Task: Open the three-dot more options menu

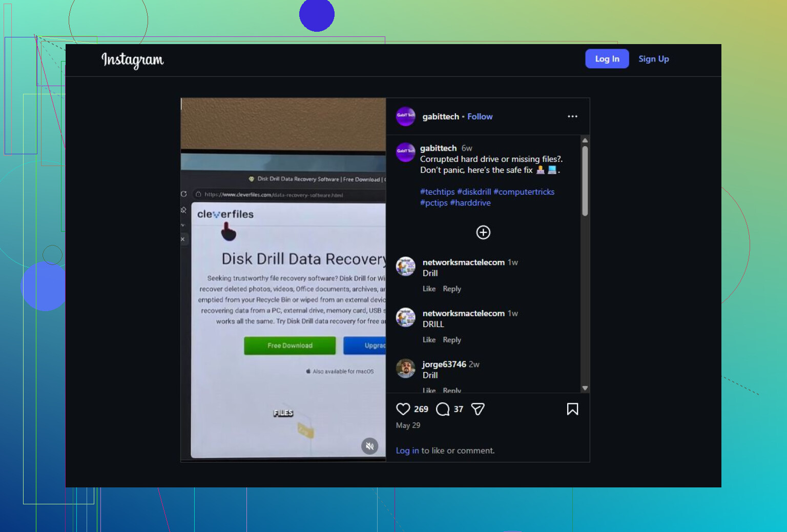Action: [572, 116]
